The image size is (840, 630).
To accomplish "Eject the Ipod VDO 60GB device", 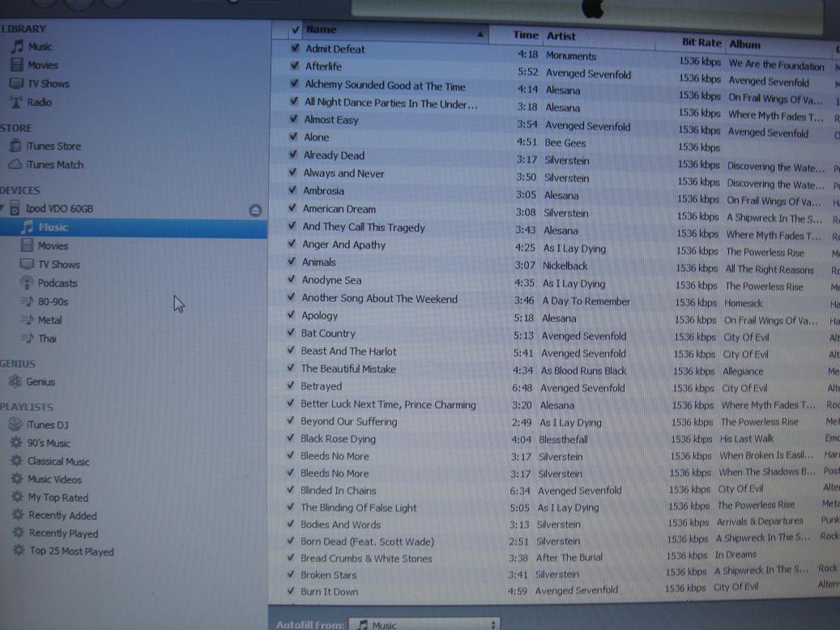I will [255, 210].
